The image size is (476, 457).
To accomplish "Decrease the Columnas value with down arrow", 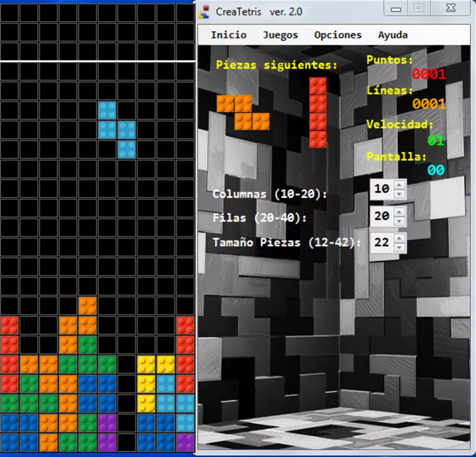I will pyautogui.click(x=399, y=194).
